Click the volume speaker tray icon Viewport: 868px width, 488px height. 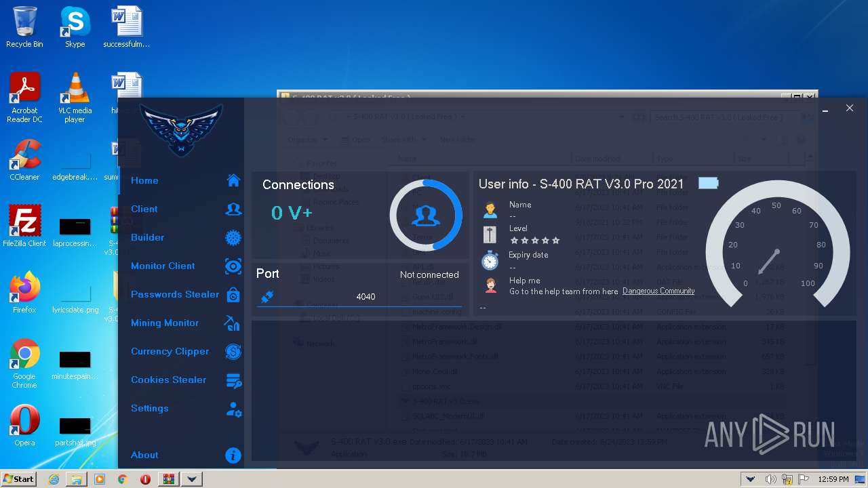point(770,479)
